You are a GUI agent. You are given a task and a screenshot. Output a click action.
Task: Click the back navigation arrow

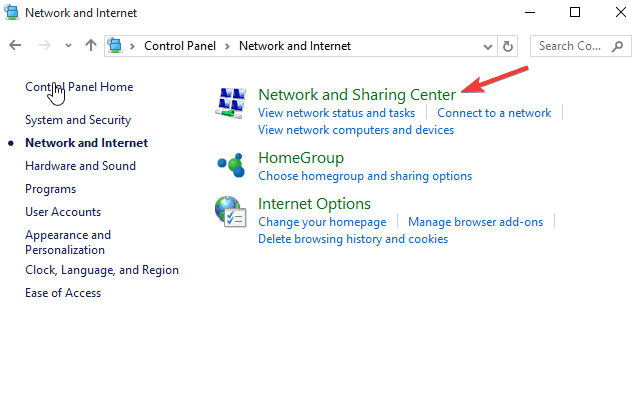(15, 46)
